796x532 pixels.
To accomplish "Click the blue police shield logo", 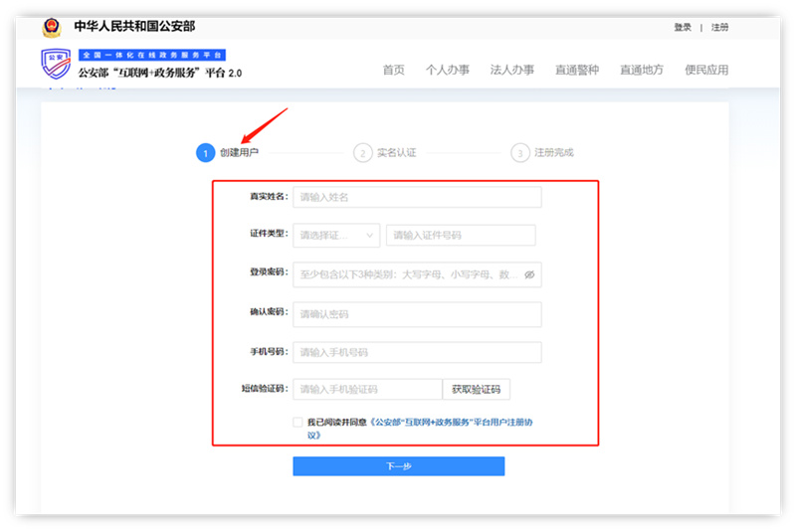I will click(57, 65).
